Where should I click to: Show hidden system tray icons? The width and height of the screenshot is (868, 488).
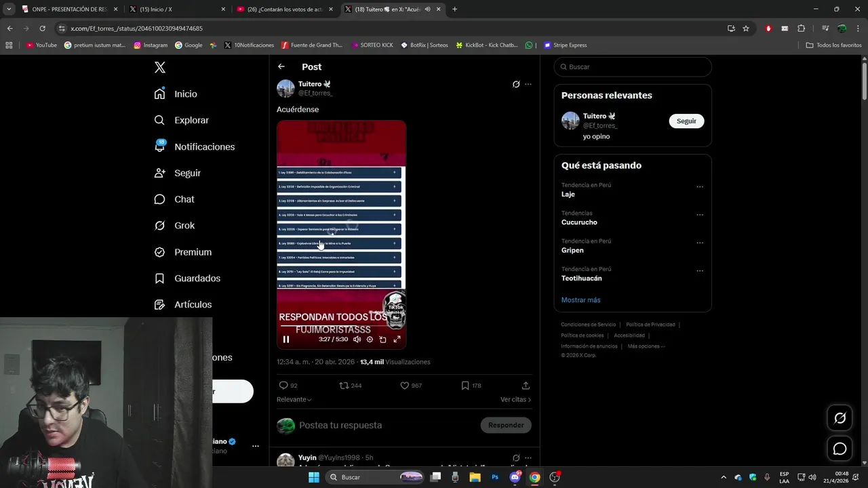(x=724, y=477)
